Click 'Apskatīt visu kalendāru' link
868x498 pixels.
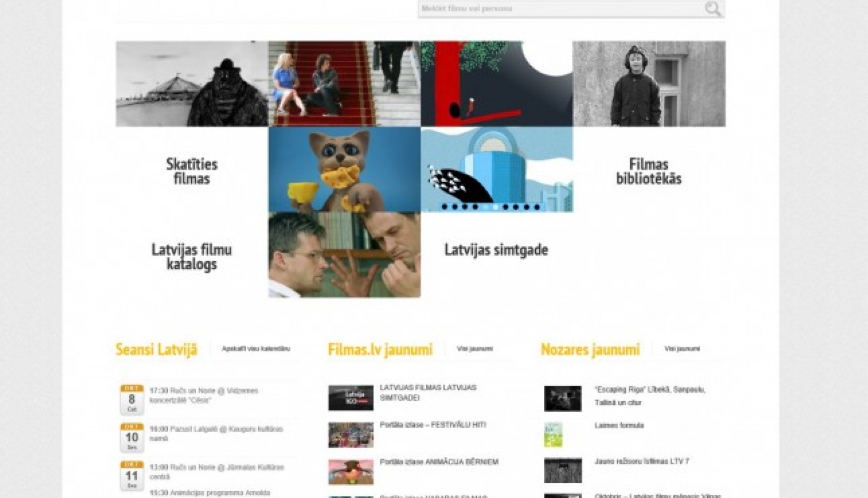pos(256,349)
